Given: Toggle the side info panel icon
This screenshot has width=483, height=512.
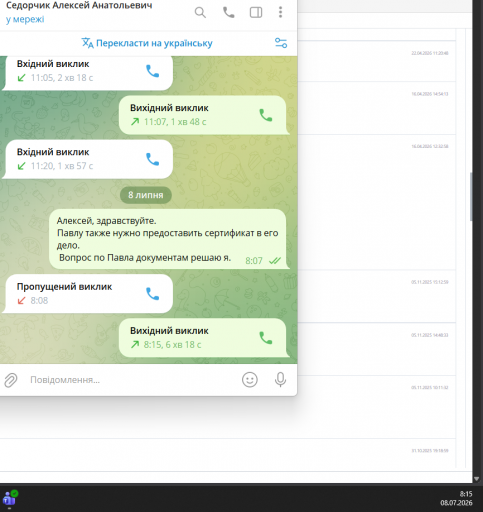Looking at the screenshot, I should pos(256,12).
